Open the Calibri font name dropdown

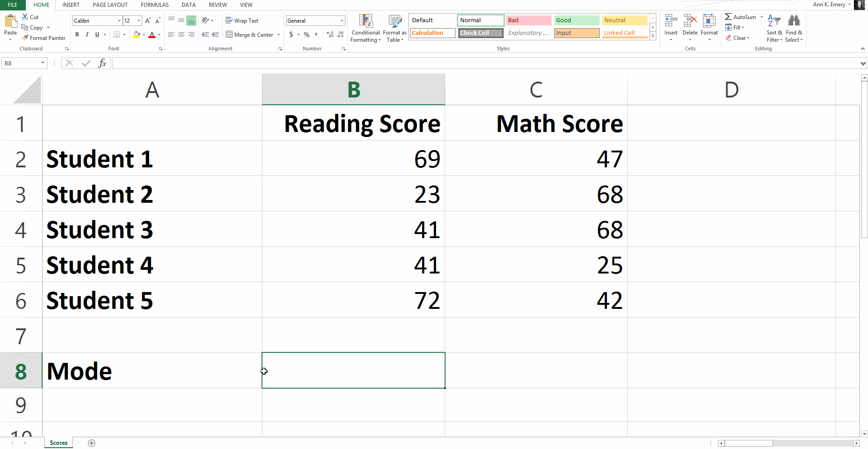119,21
